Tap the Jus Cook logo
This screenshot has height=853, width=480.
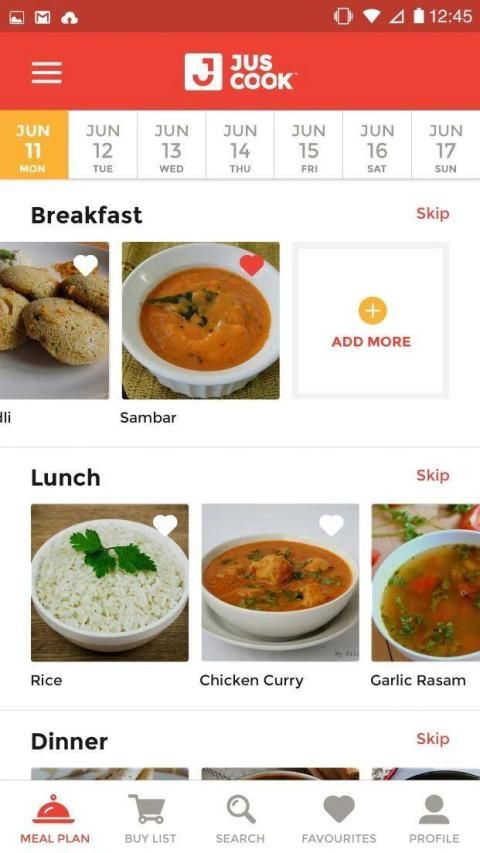coord(239,72)
